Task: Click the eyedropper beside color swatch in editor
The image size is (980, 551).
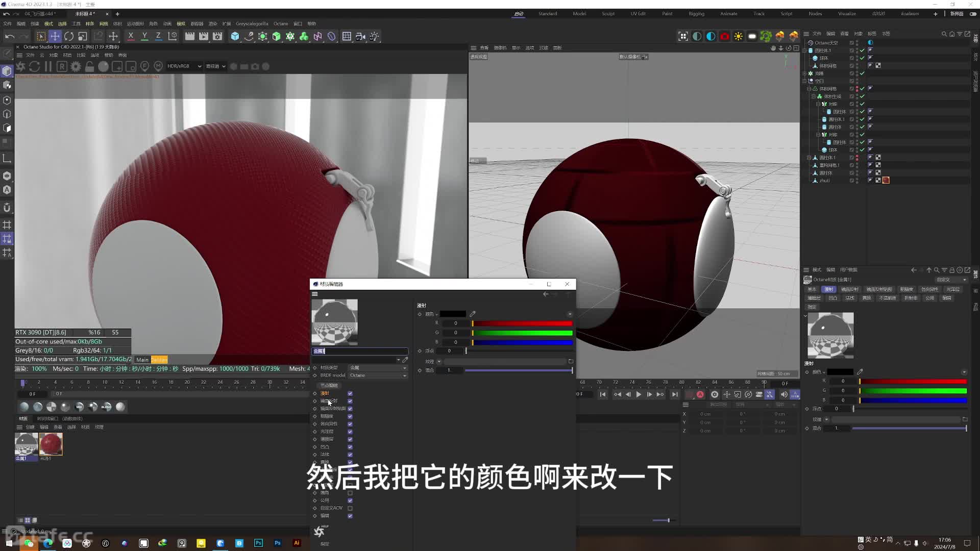Action: 473,314
